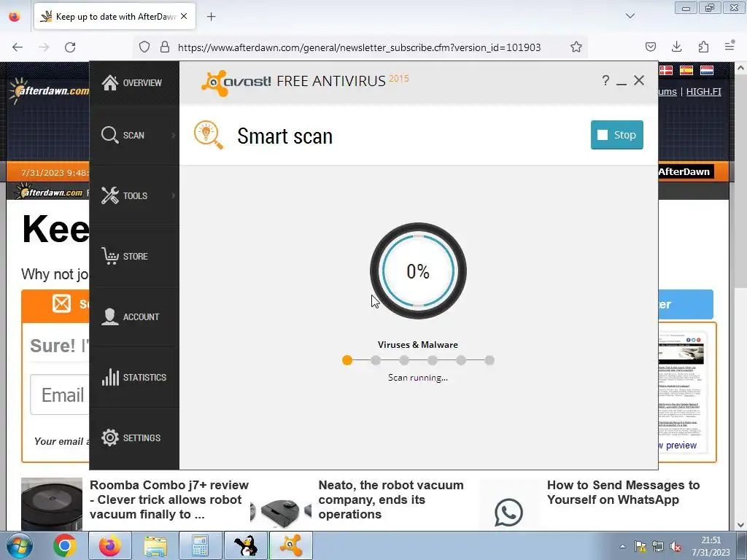Close the AfterDawn browser tab
Viewport: 747px width, 560px height.
tap(184, 17)
